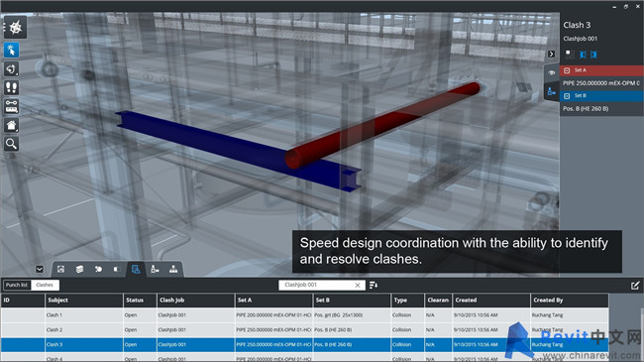The width and height of the screenshot is (644, 362).
Task: Open the bottom-toolbar icon after the layers stack
Action: pyautogui.click(x=98, y=269)
